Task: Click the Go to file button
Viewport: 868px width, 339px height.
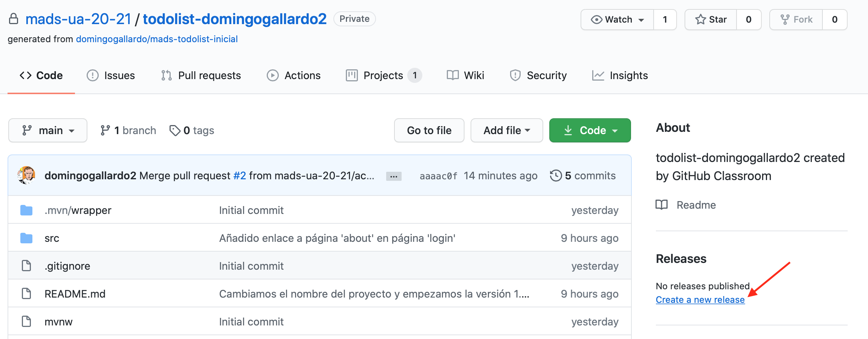Action: pos(429,130)
